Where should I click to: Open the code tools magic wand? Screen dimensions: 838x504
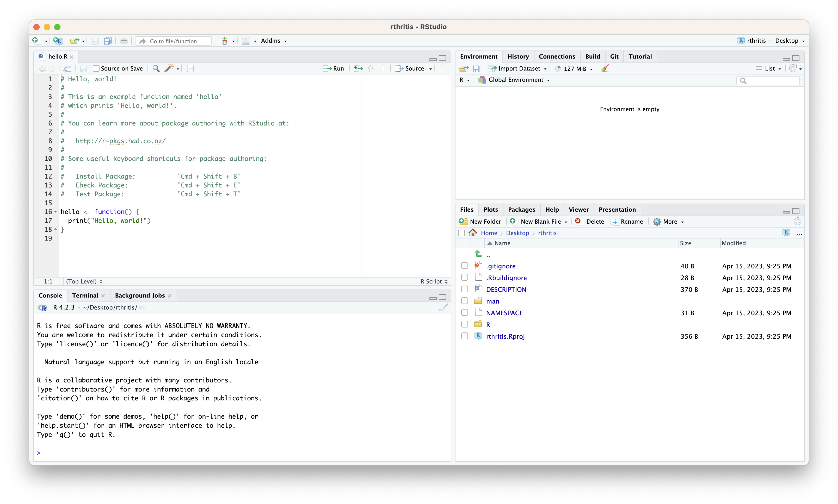[169, 69]
